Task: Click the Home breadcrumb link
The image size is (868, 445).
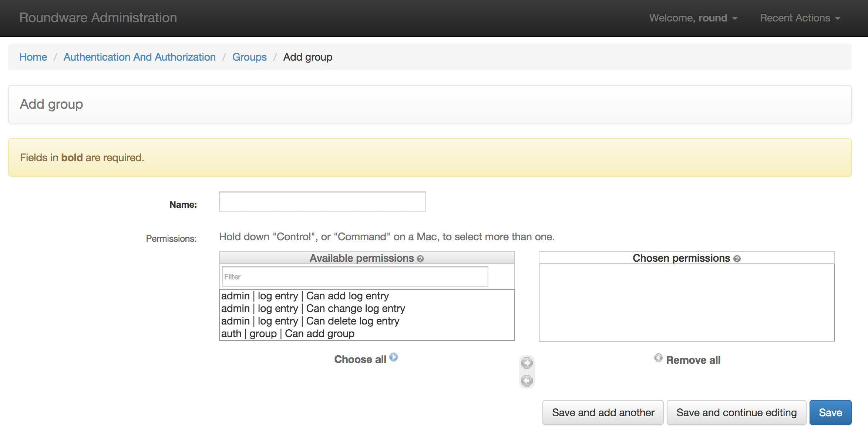Action: (33, 57)
